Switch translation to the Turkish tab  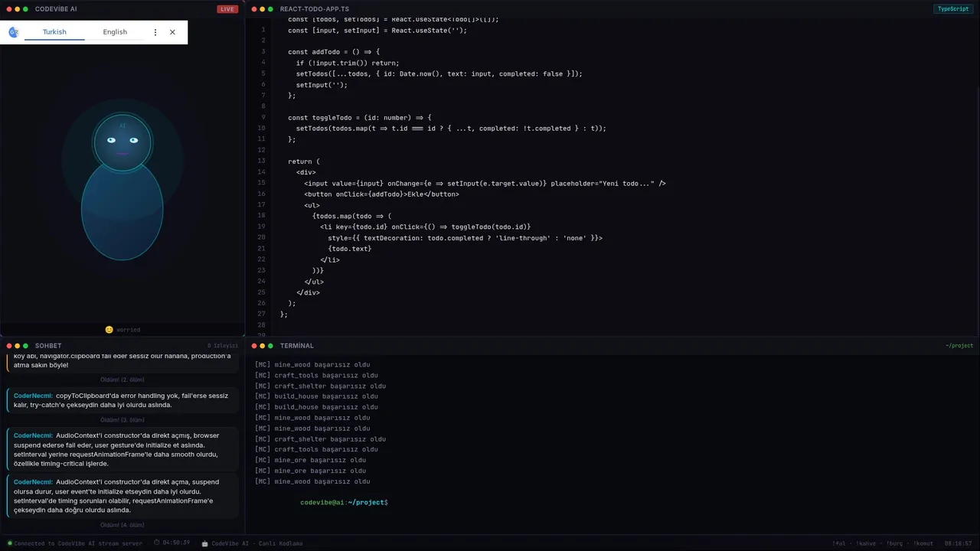tap(54, 32)
